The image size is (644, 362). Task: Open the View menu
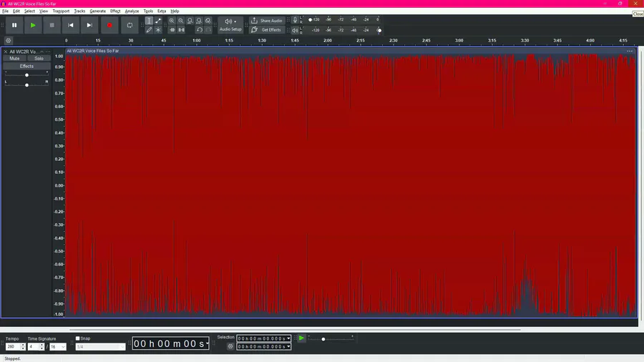tap(44, 11)
